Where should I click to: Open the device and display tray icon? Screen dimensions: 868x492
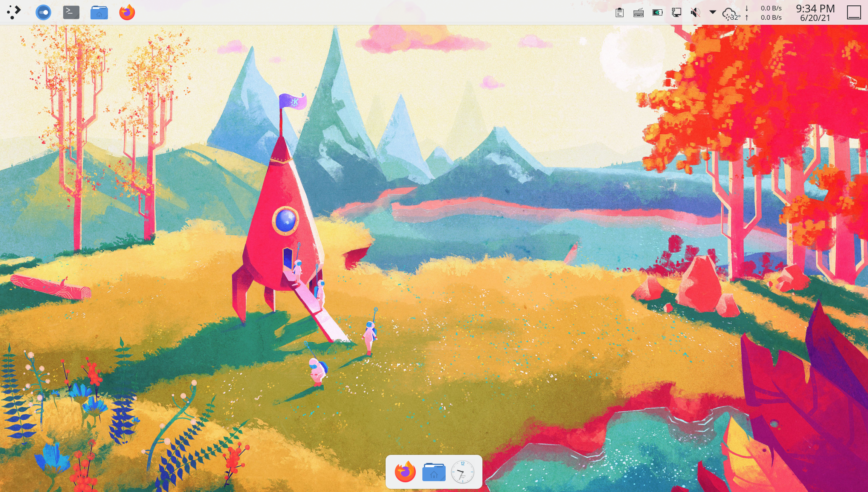[677, 13]
